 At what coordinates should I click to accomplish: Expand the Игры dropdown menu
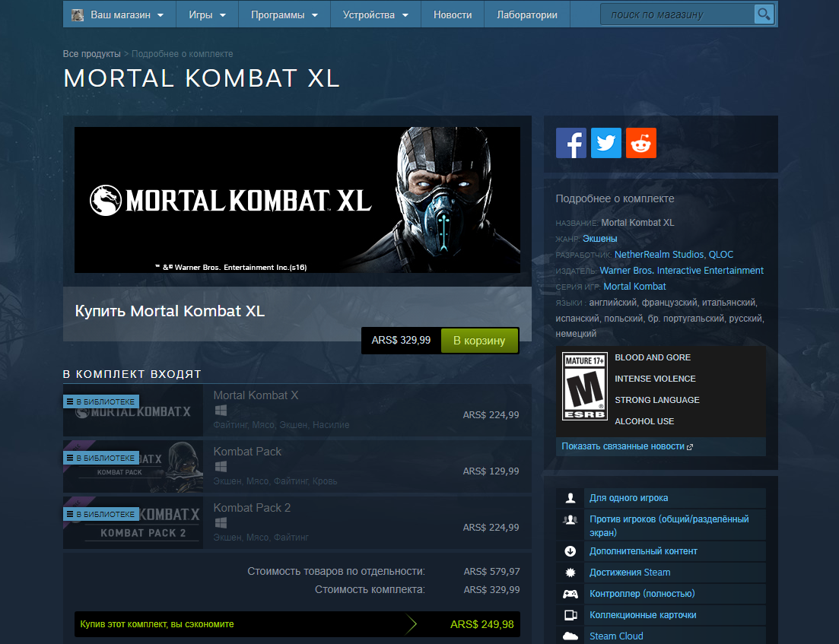pyautogui.click(x=207, y=15)
